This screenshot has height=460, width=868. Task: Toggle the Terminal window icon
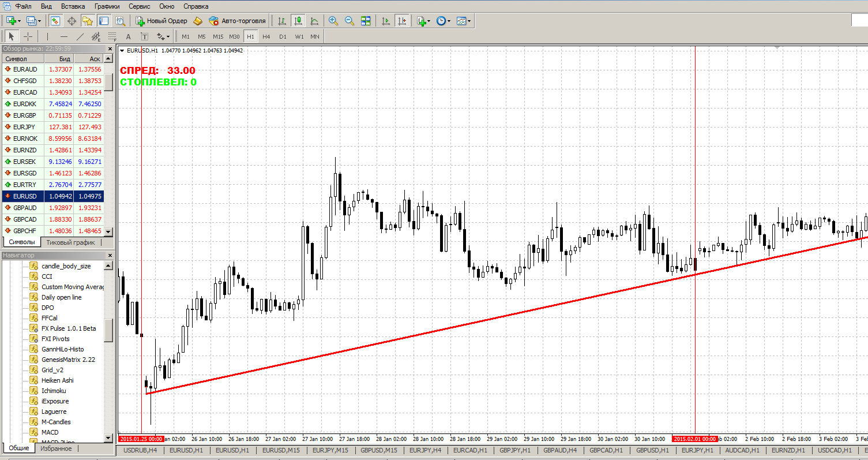104,21
